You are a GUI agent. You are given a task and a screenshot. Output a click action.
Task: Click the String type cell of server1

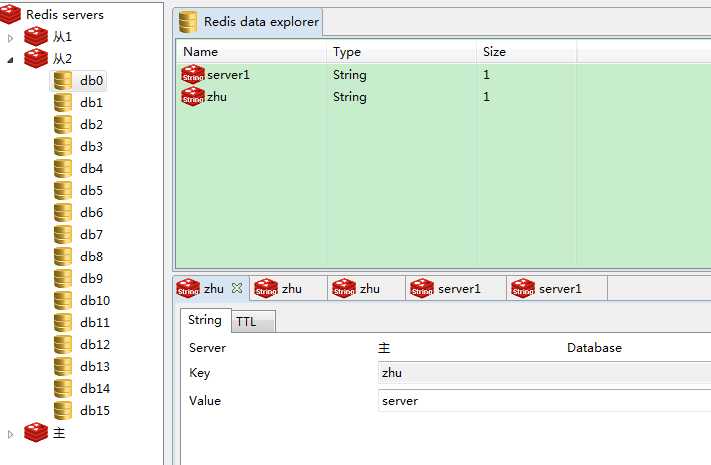click(350, 75)
